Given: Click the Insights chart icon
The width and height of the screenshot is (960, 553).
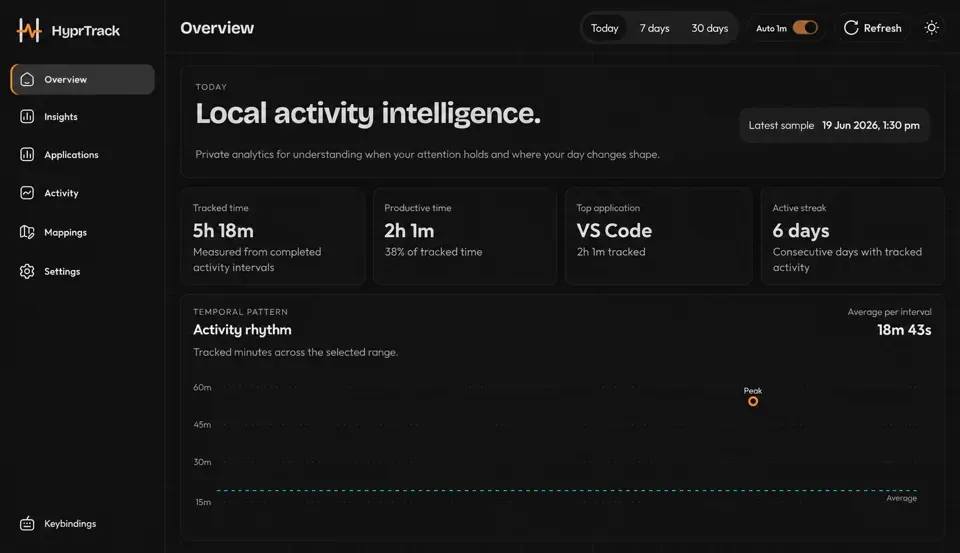Looking at the screenshot, I should coord(27,116).
